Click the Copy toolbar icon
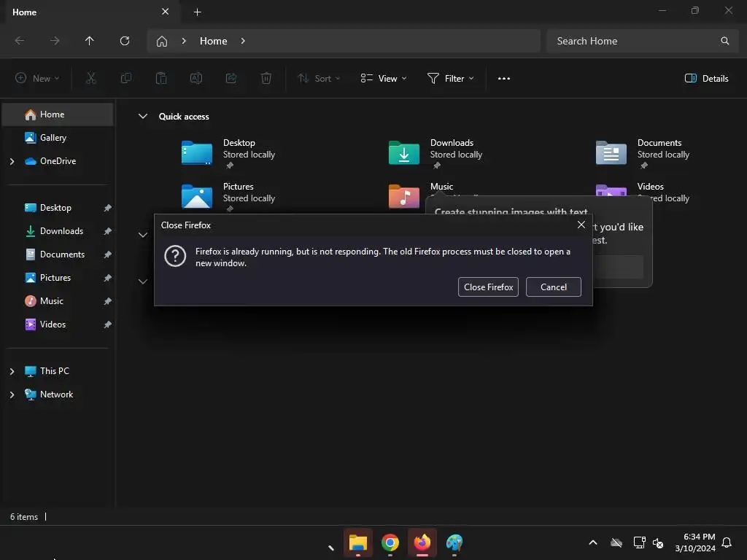The width and height of the screenshot is (747, 560). pos(126,79)
